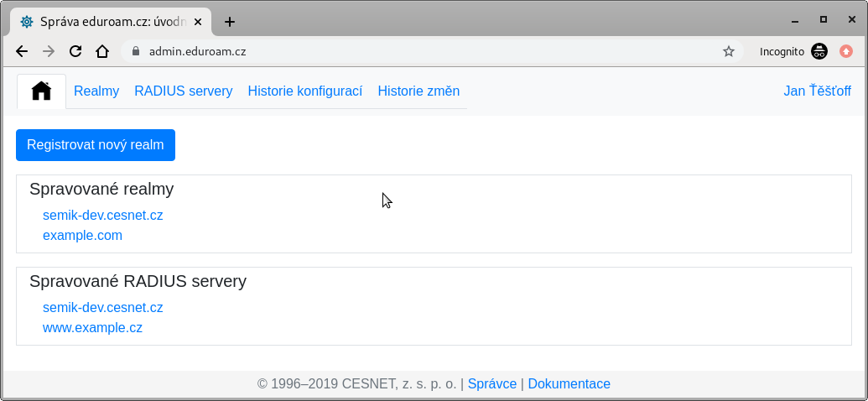Image resolution: width=868 pixels, height=401 pixels.
Task: Open a new browser tab
Action: (x=230, y=22)
